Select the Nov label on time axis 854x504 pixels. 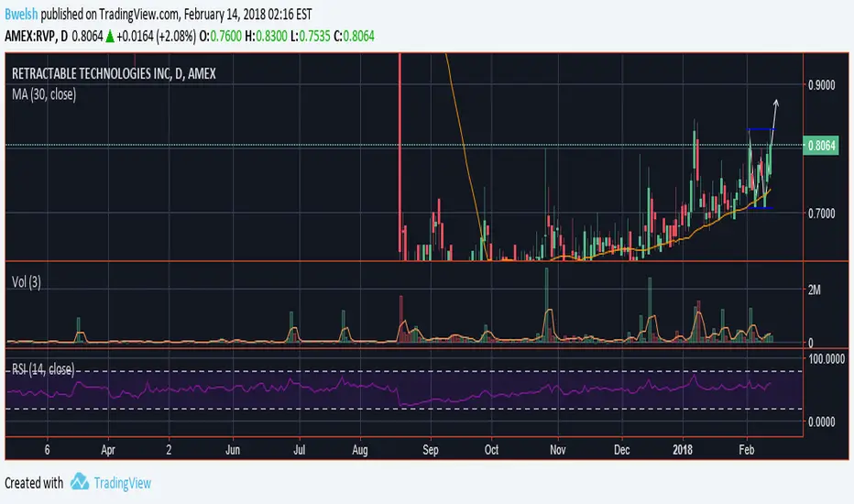(x=558, y=450)
